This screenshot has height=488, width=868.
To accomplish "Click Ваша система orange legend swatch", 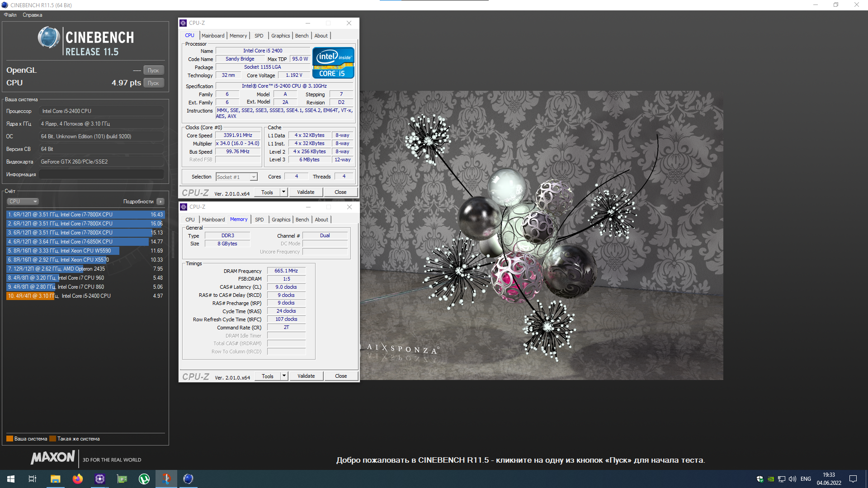I will (x=9, y=439).
